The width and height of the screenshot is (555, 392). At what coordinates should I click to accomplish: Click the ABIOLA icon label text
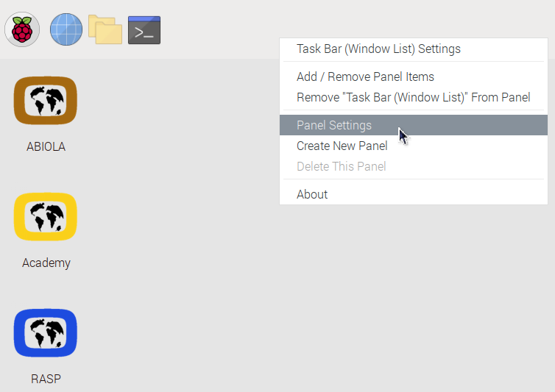click(x=46, y=146)
